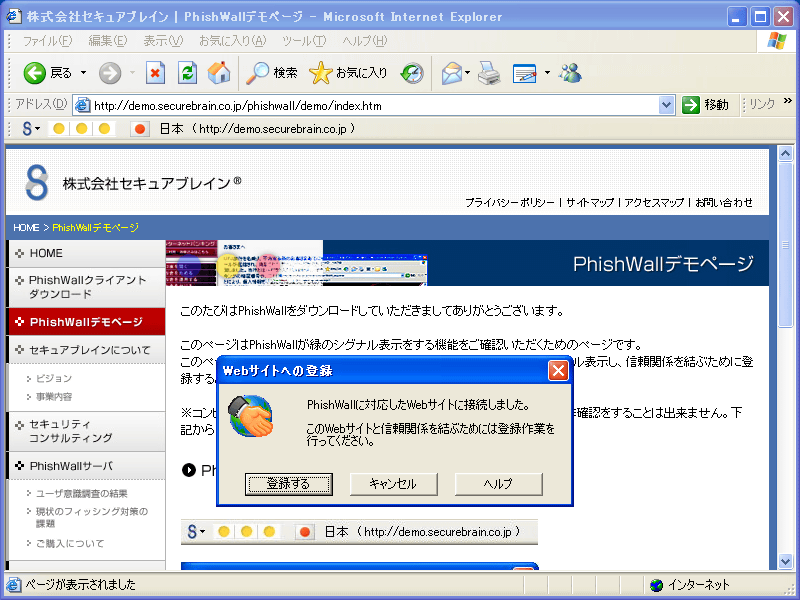The image size is (800, 600).
Task: Click the Windows flag logo
Action: (x=777, y=41)
